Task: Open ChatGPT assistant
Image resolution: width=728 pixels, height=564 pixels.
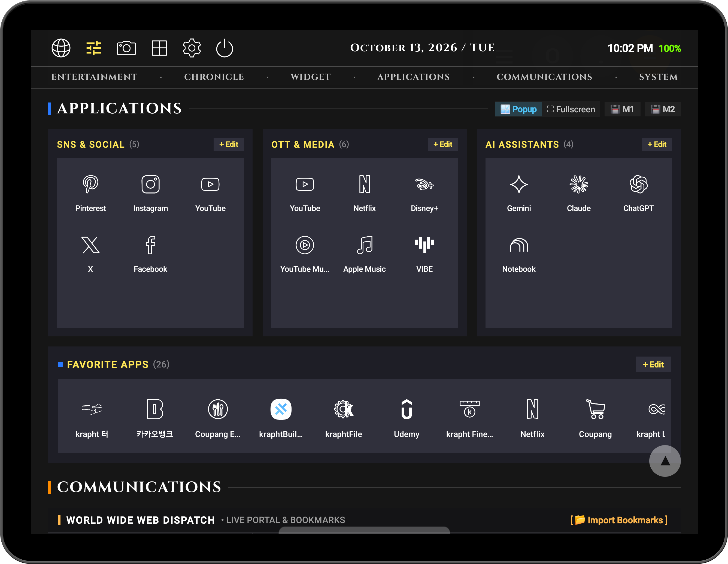Action: tap(639, 194)
